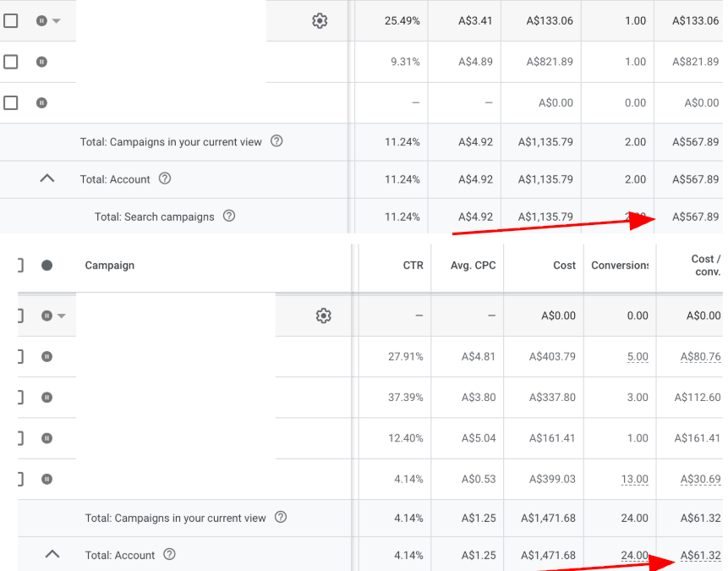Collapse lower Total: Account row with A$61.32
Screen dimensions: 728x571
(52, 554)
